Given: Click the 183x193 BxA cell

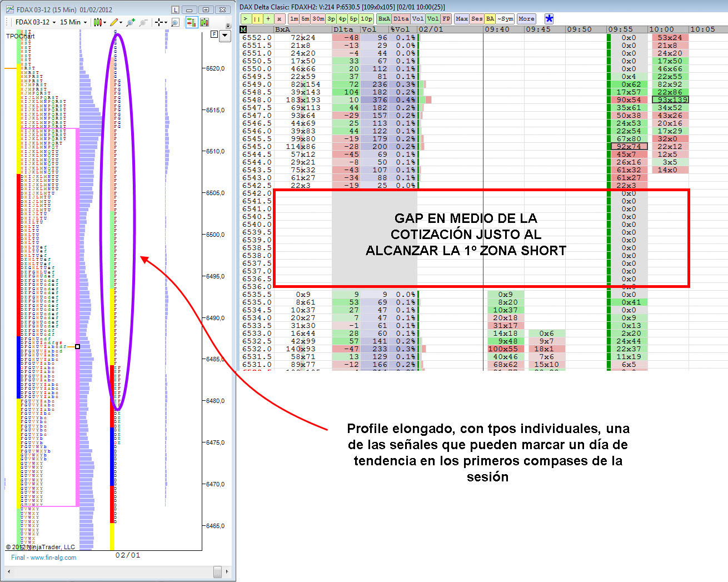Looking at the screenshot, I should pos(303,100).
